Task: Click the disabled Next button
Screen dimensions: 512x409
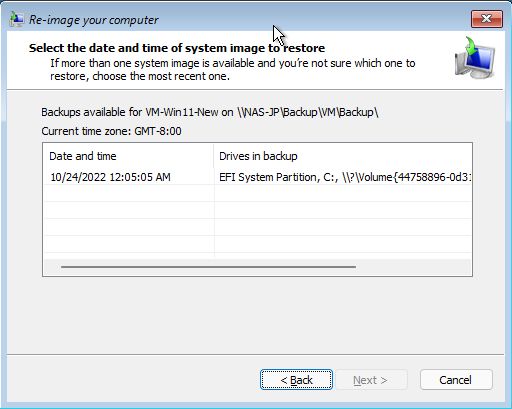Action: (x=371, y=380)
